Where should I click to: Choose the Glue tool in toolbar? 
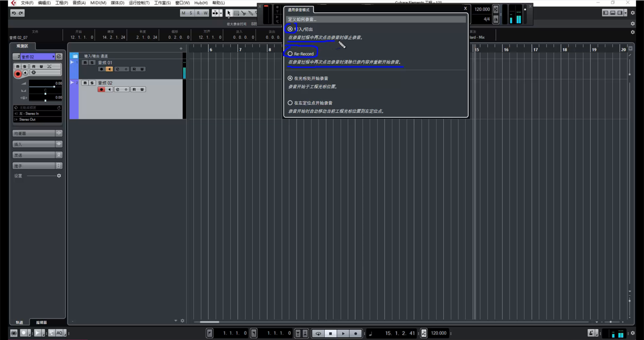[x=251, y=13]
